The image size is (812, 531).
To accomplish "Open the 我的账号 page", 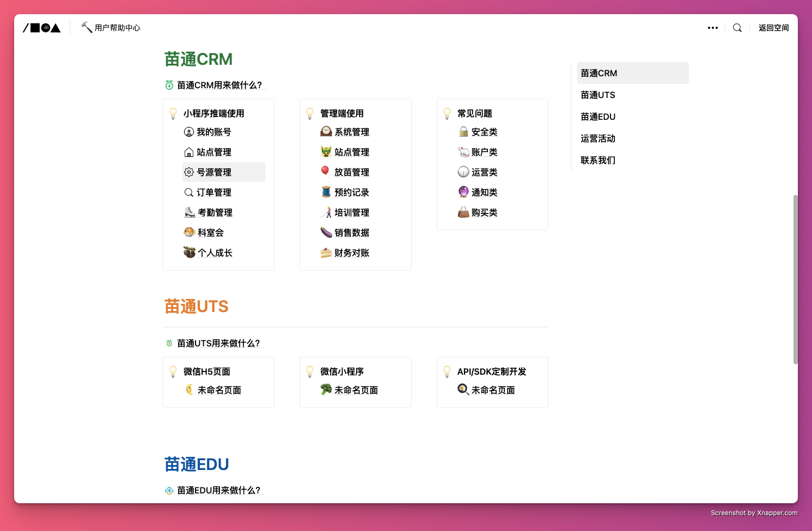I will click(214, 132).
